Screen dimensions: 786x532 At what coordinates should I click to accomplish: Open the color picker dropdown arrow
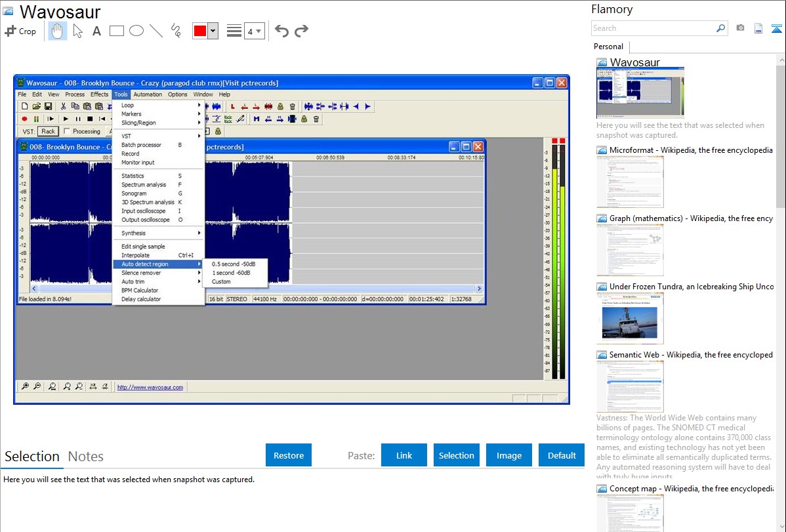(x=213, y=31)
